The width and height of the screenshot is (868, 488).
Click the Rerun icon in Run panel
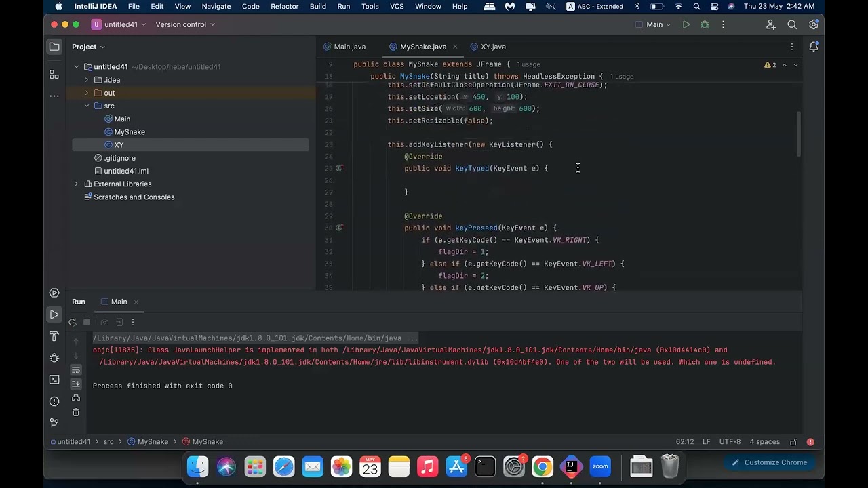pyautogui.click(x=73, y=322)
